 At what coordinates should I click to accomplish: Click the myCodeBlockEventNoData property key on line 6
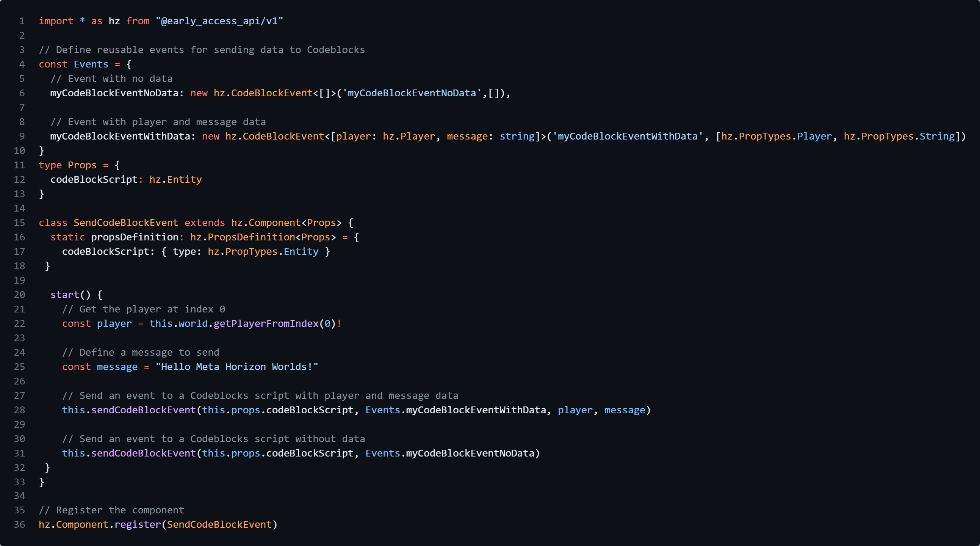[x=114, y=93]
